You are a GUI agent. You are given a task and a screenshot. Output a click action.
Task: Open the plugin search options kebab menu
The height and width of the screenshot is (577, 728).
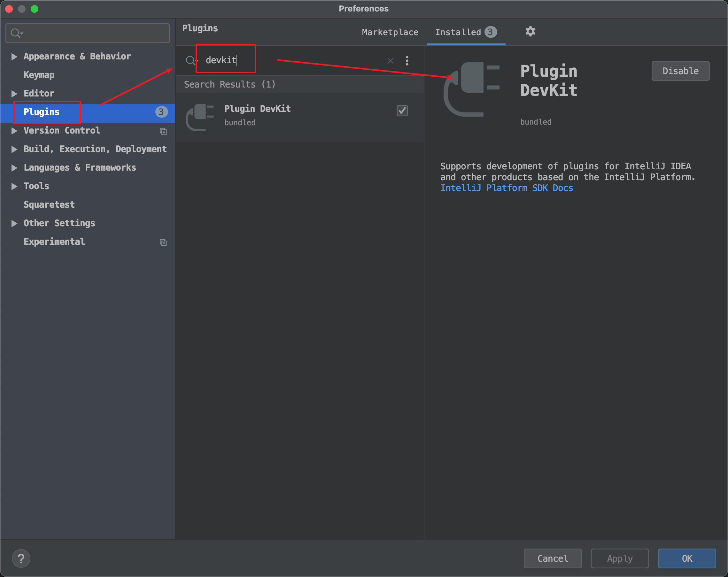pos(407,61)
